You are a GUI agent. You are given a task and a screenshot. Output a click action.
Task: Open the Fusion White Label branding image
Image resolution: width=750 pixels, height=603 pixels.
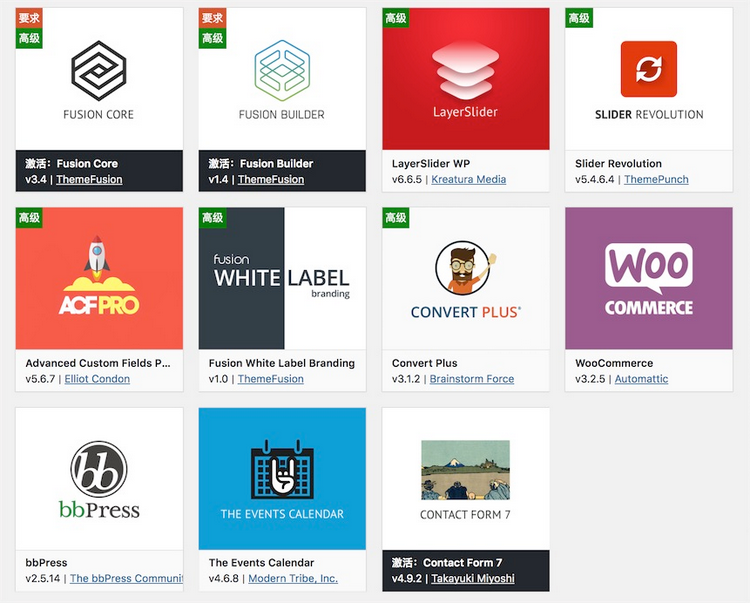pos(282,278)
